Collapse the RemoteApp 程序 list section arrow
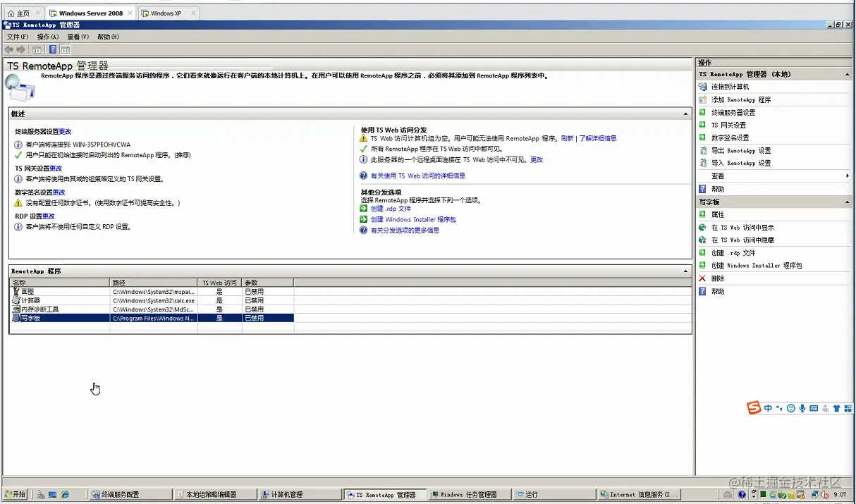856x504 pixels. pos(686,271)
